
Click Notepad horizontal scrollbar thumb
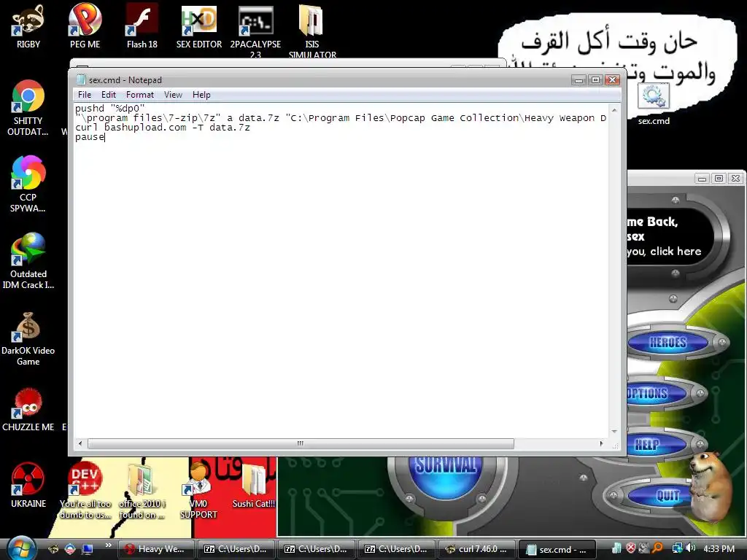(301, 444)
